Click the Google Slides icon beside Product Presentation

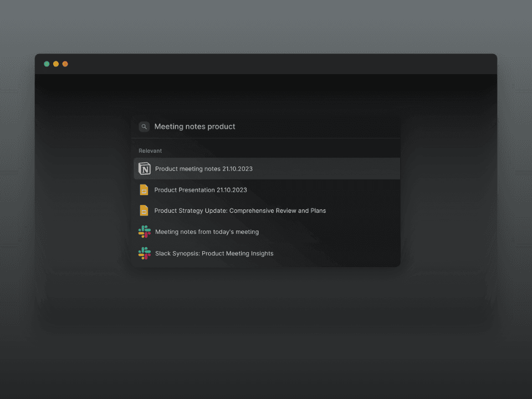[144, 190]
